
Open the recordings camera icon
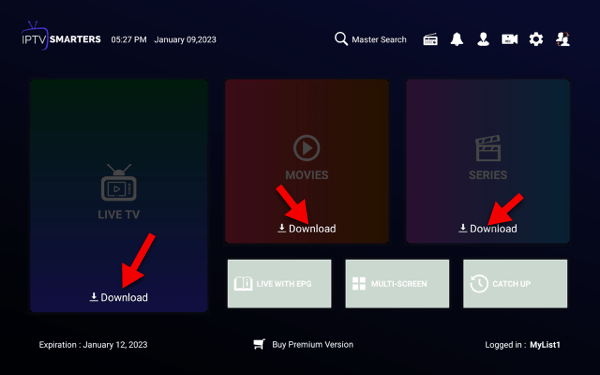point(510,39)
